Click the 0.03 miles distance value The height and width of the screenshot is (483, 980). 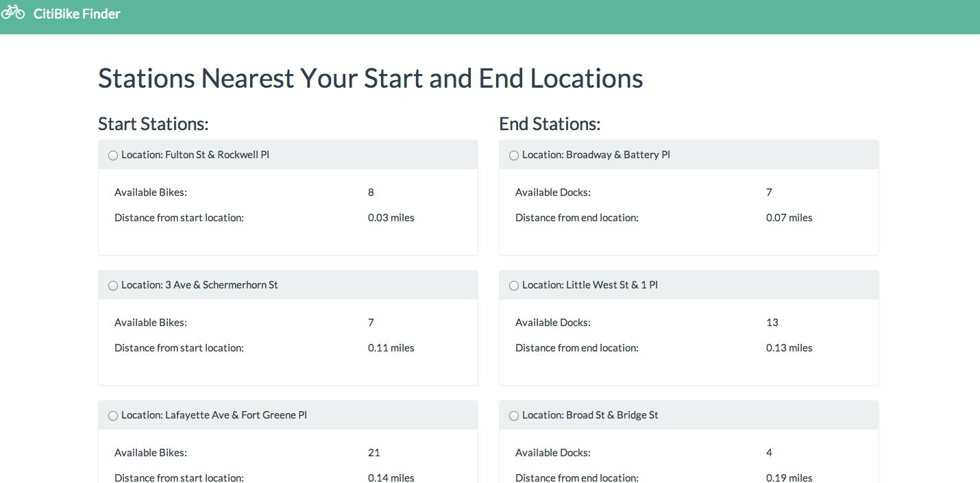point(391,218)
